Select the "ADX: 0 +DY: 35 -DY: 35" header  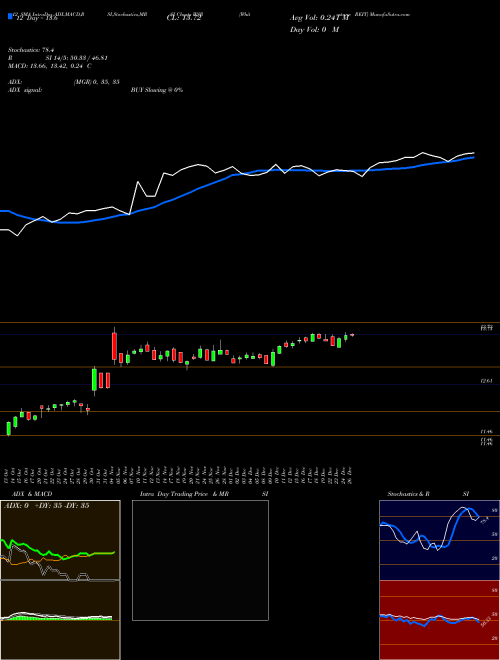[x=46, y=506]
